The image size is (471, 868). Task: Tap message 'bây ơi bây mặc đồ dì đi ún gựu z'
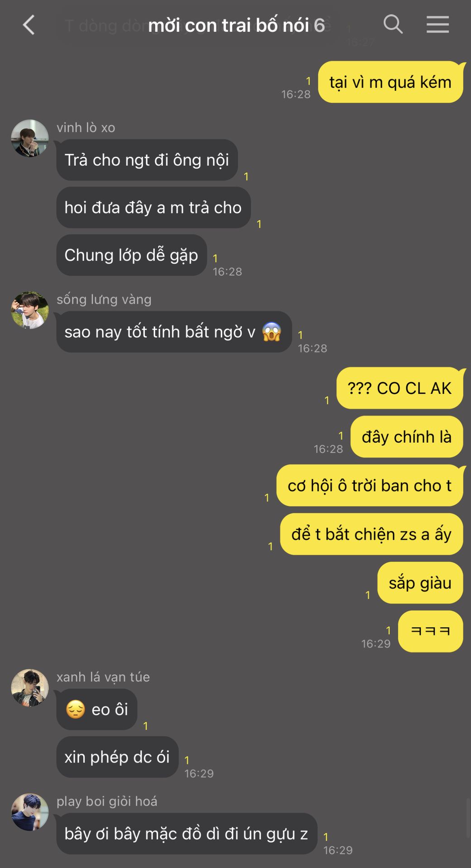[186, 834]
